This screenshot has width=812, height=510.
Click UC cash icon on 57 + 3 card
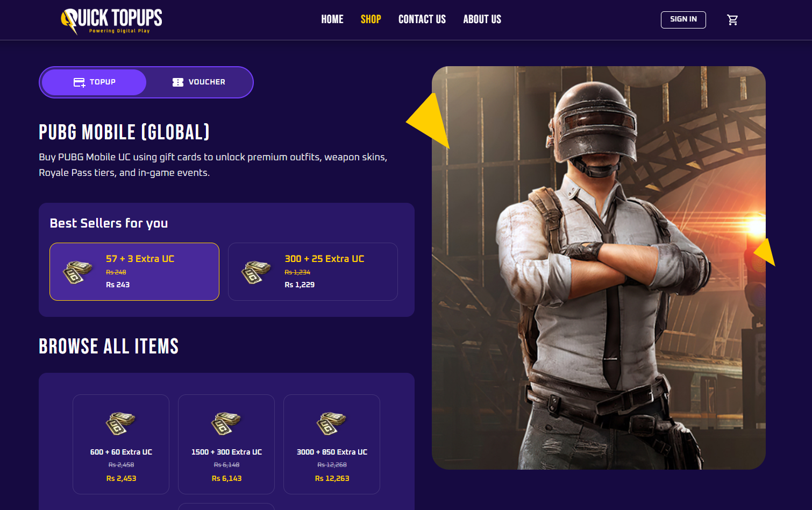(78, 272)
